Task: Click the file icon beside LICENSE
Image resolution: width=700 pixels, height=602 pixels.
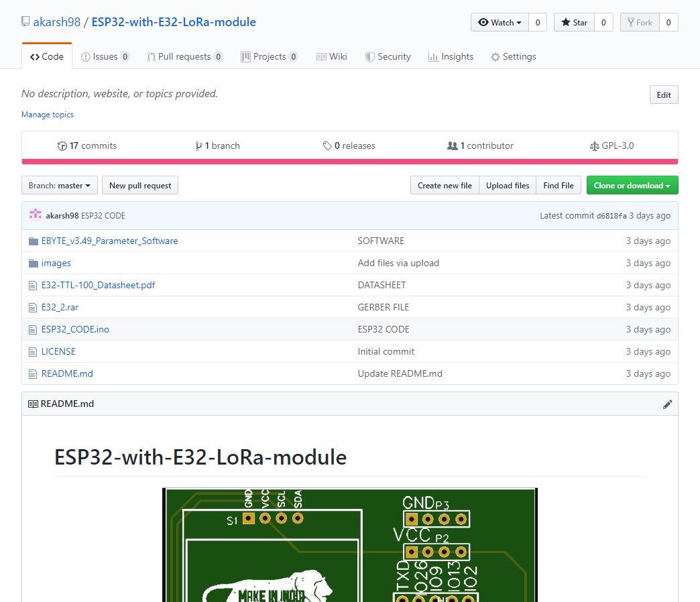Action: 32,351
